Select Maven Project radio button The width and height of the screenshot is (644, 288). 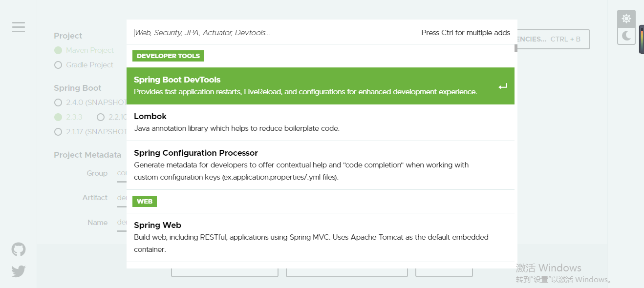58,50
